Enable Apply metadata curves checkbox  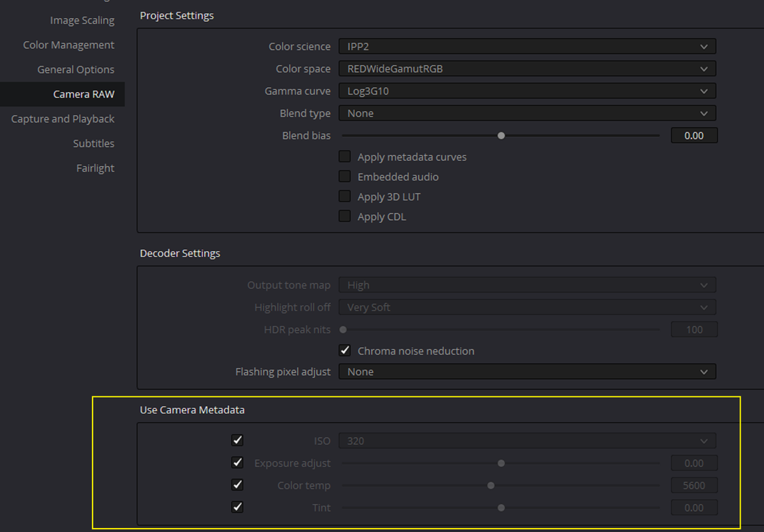344,156
